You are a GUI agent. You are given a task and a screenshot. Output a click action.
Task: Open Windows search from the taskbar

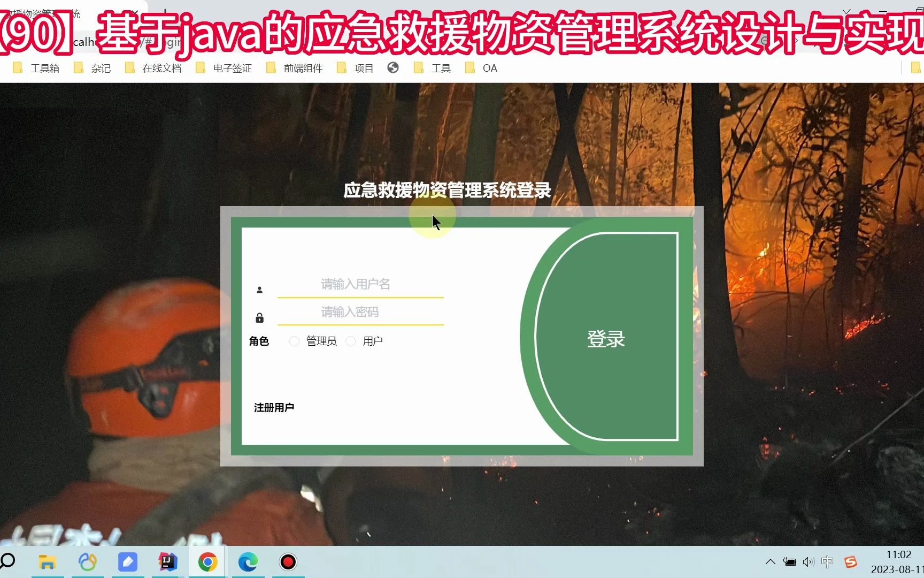[x=7, y=561]
